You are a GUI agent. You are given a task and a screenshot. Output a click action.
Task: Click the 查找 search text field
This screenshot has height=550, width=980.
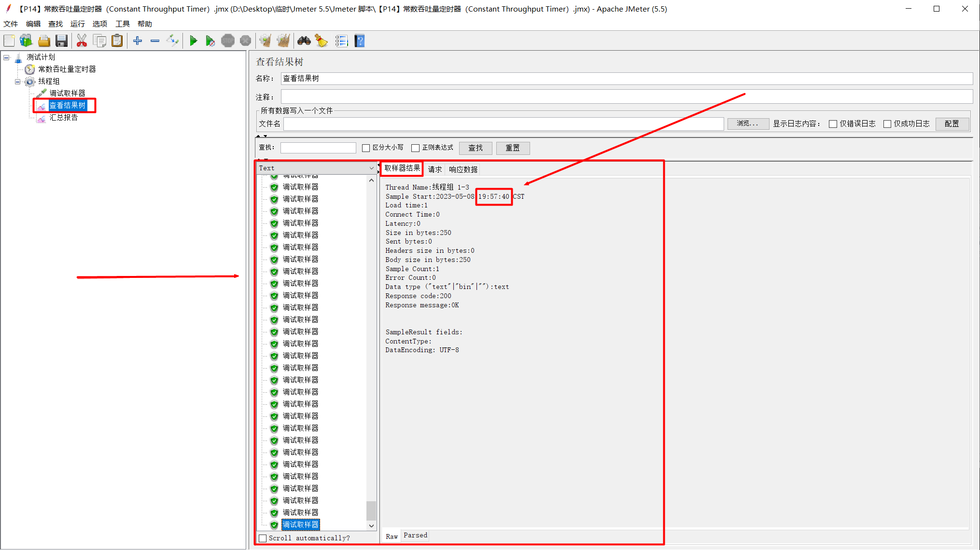[318, 148]
